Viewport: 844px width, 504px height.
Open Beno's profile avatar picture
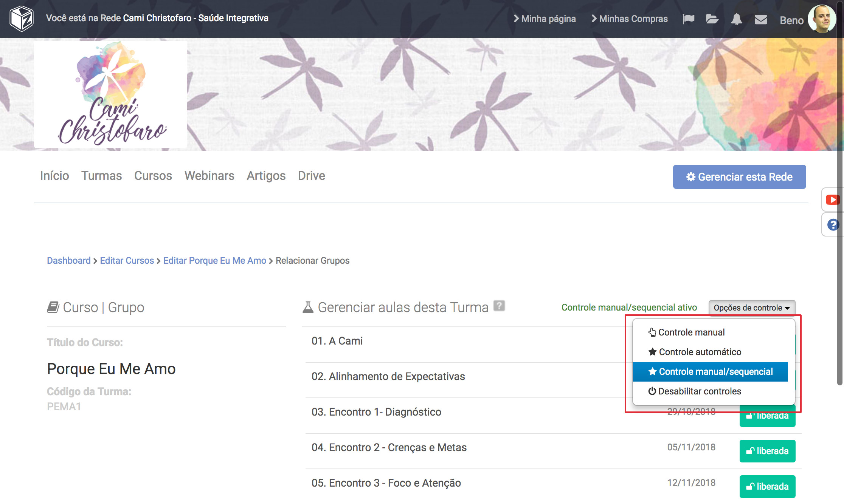pos(821,19)
